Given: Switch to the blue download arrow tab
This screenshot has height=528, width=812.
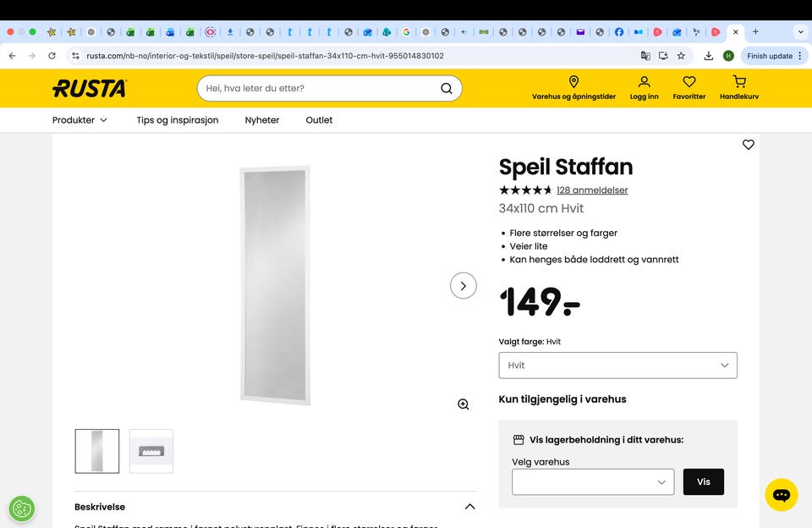Looking at the screenshot, I should (230, 32).
